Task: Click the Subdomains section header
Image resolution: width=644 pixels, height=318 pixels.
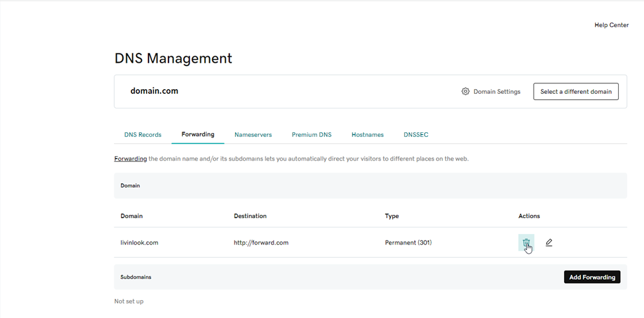Action: pyautogui.click(x=136, y=277)
